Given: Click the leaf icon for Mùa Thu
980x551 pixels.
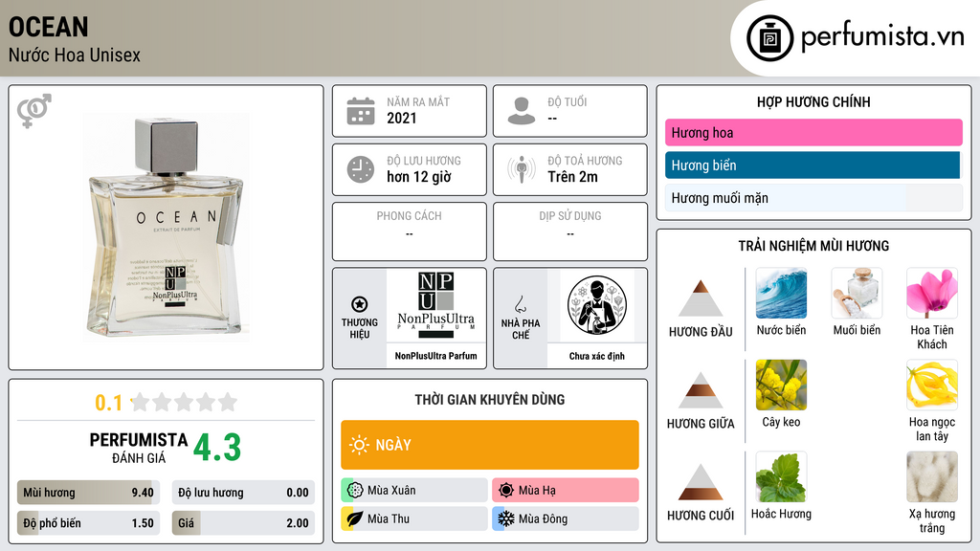Looking at the screenshot, I should (x=355, y=518).
